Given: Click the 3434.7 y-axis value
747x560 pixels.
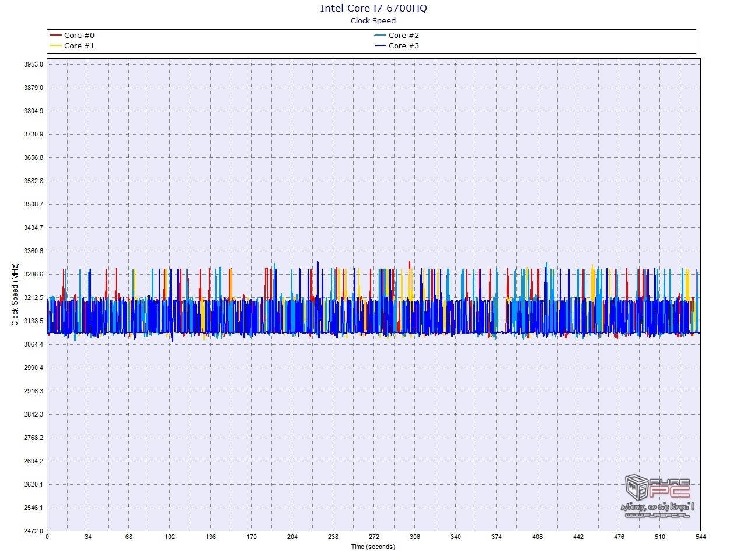Looking at the screenshot, I should (33, 228).
